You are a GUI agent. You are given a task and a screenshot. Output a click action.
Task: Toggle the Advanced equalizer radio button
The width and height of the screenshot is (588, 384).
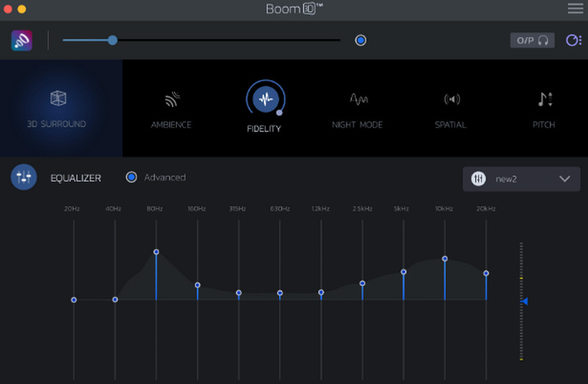[x=132, y=177]
